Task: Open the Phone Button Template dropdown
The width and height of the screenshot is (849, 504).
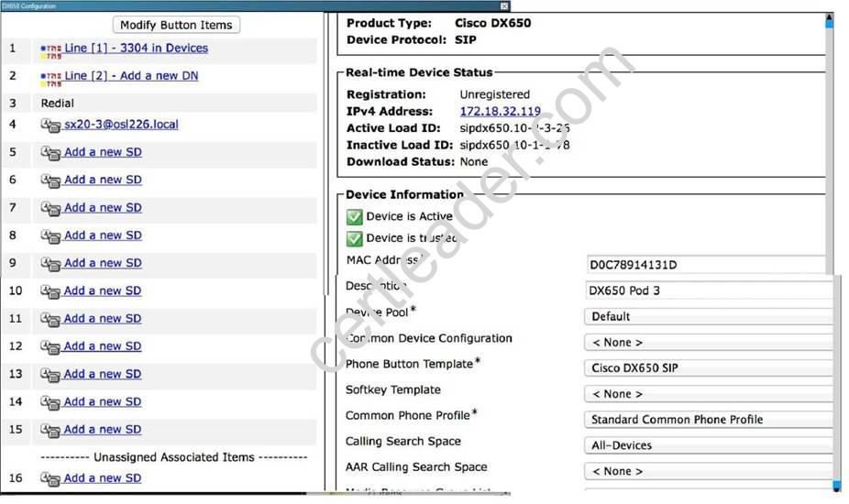Action: 709,367
